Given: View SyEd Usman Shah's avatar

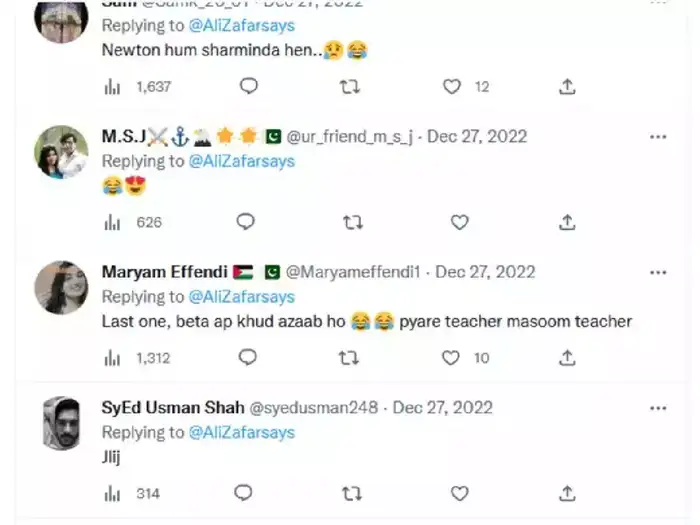Looking at the screenshot, I should pyautogui.click(x=61, y=423).
